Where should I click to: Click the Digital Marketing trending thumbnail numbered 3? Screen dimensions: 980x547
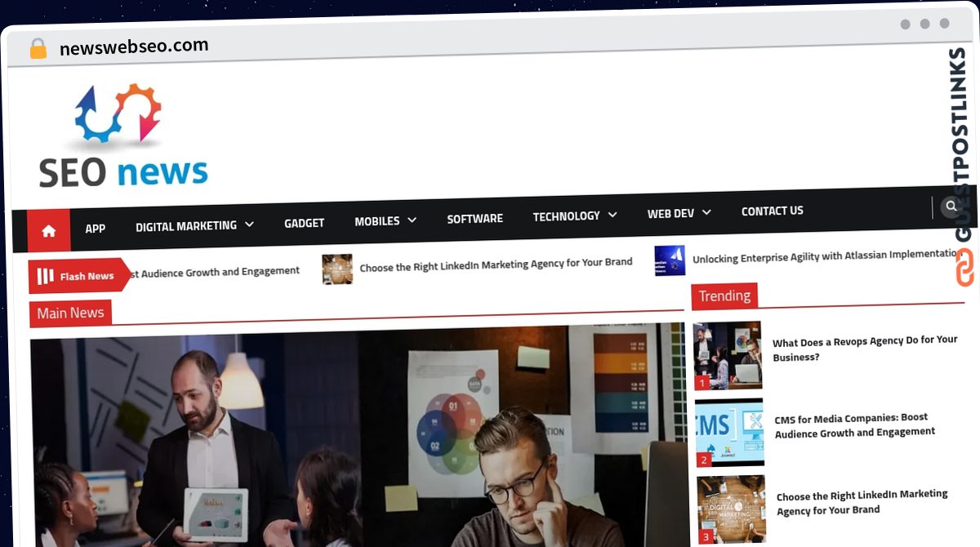[732, 509]
